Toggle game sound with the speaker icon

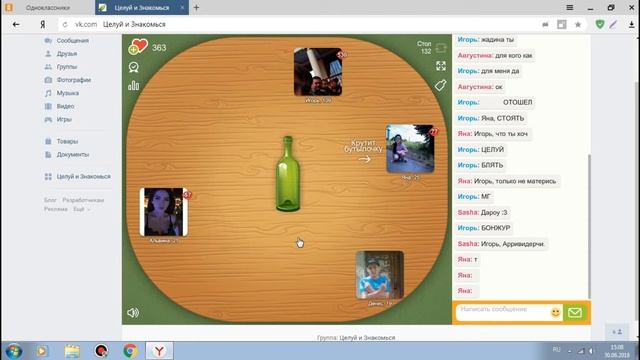(x=133, y=313)
